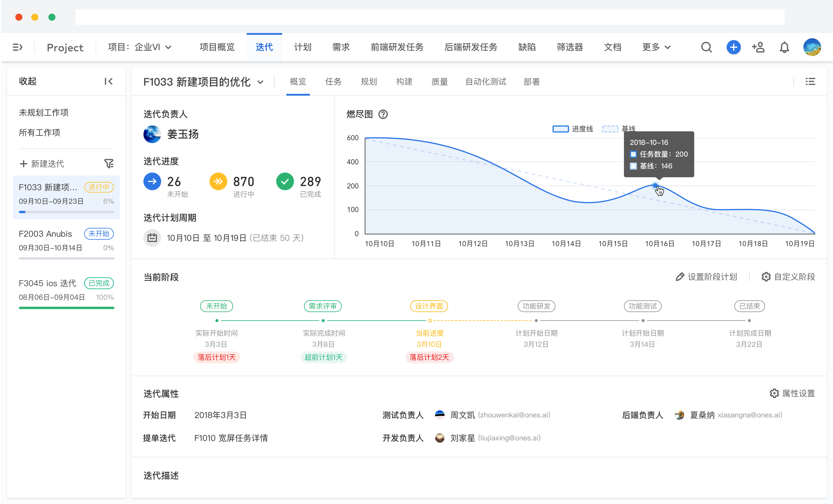Open the invite member icon
This screenshot has width=833, height=504.
(758, 47)
